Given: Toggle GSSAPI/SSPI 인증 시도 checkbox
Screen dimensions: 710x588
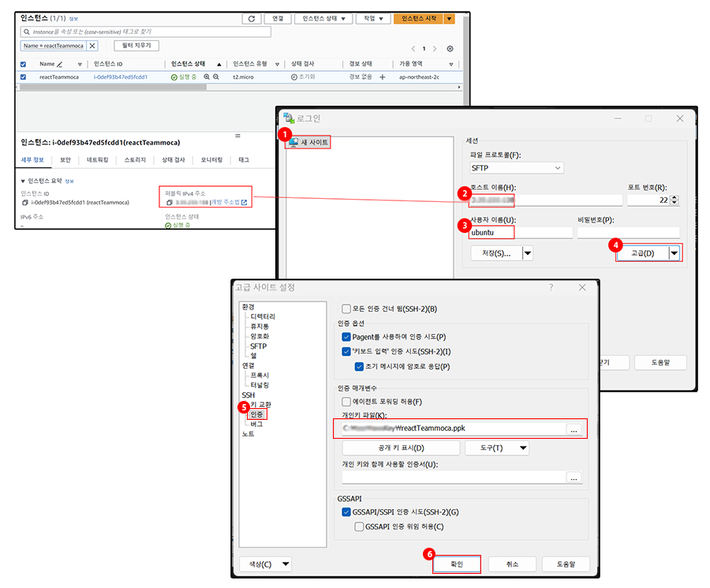Looking at the screenshot, I should 346,512.
